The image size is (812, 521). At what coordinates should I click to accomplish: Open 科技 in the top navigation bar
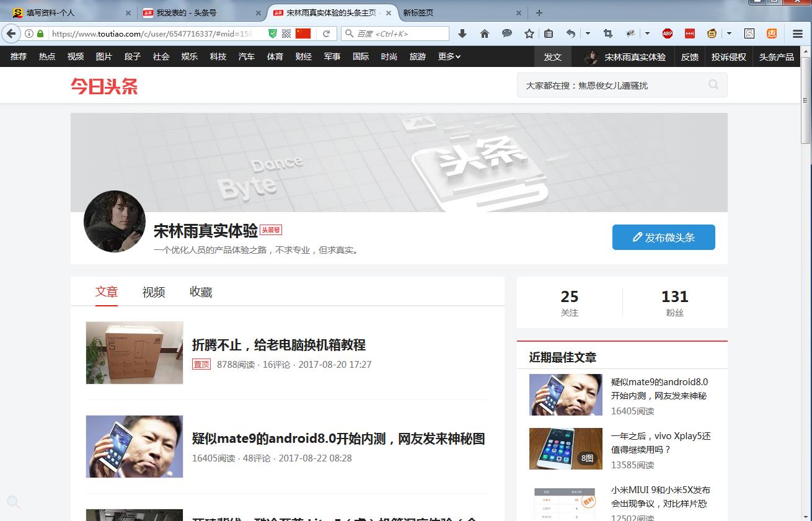coord(218,56)
